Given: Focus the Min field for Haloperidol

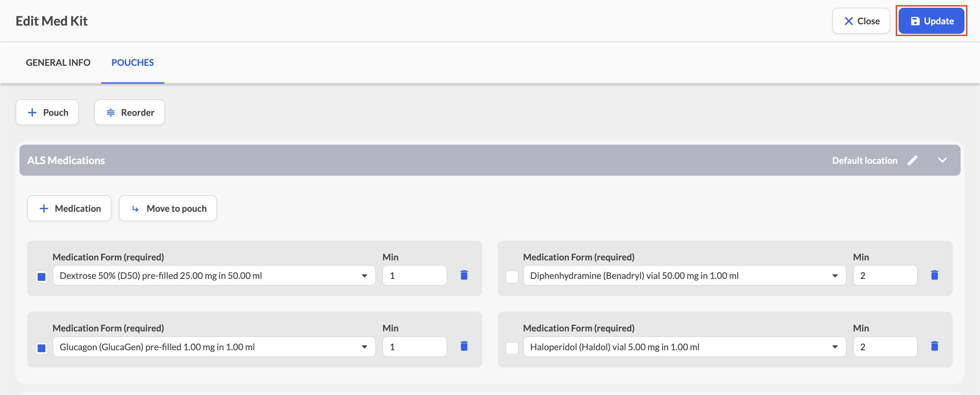Looking at the screenshot, I should (885, 347).
